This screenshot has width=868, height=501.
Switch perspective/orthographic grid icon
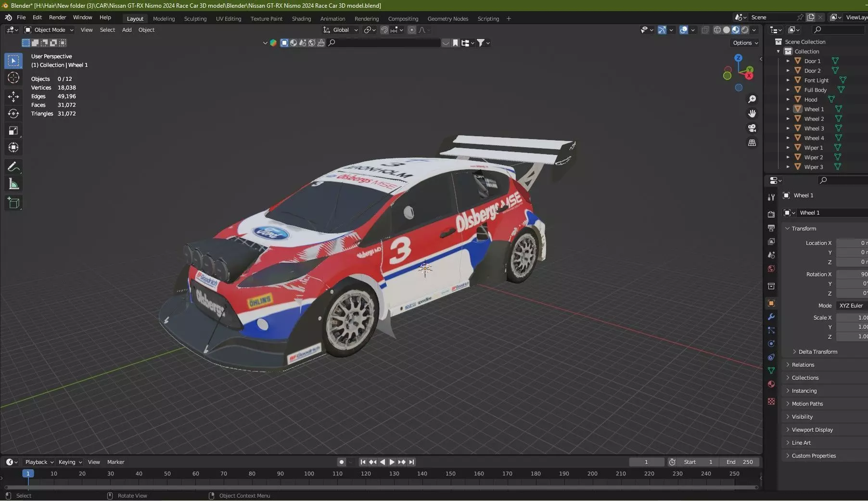pyautogui.click(x=752, y=143)
